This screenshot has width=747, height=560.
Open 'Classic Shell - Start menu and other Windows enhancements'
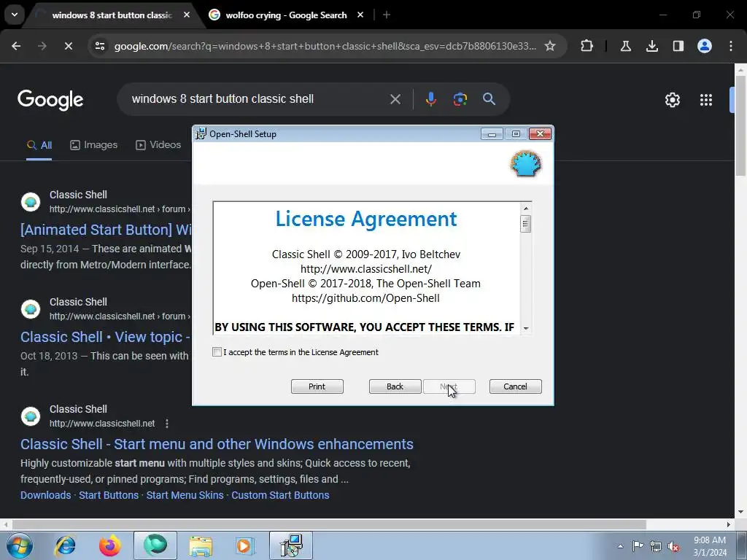point(217,444)
